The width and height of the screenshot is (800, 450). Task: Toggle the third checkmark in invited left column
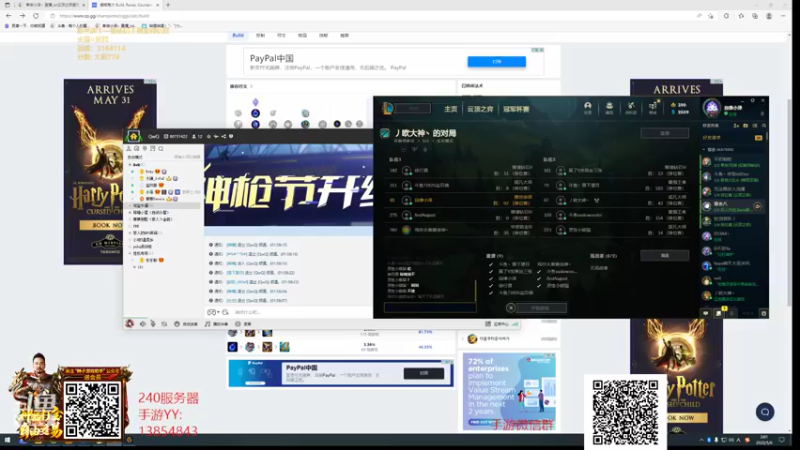click(x=491, y=279)
